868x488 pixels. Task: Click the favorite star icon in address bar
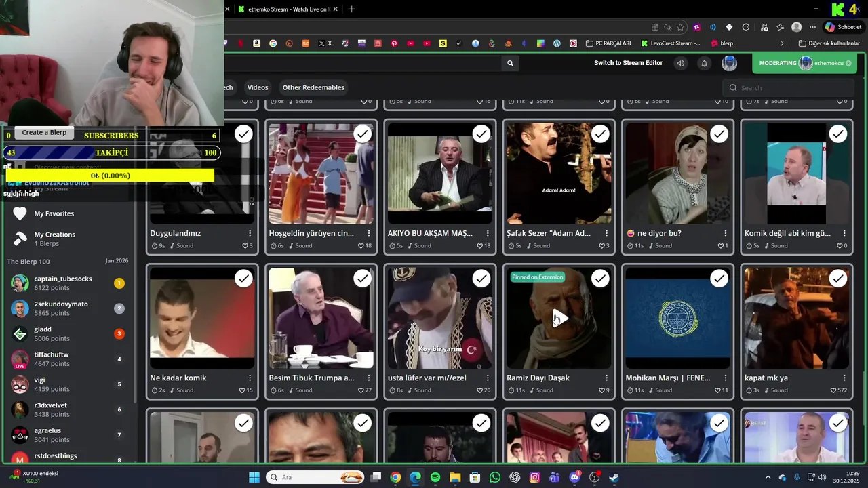680,27
